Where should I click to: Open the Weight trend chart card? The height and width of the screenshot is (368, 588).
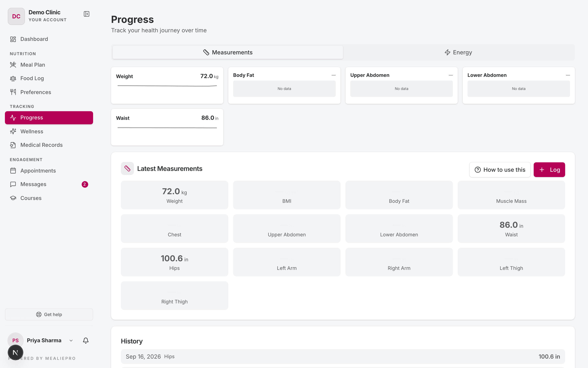click(x=167, y=85)
